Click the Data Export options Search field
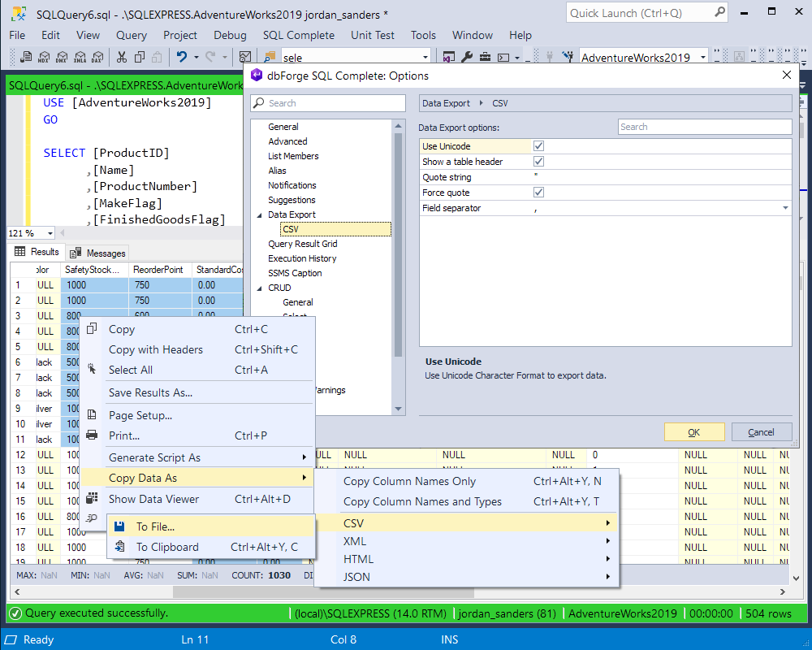Viewport: 812px width, 650px height. pyautogui.click(x=705, y=127)
